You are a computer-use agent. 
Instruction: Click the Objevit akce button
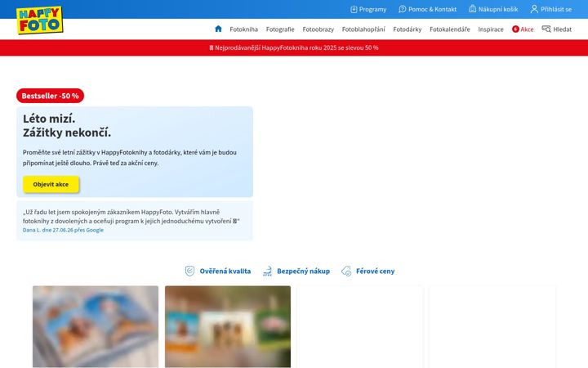[x=51, y=184]
